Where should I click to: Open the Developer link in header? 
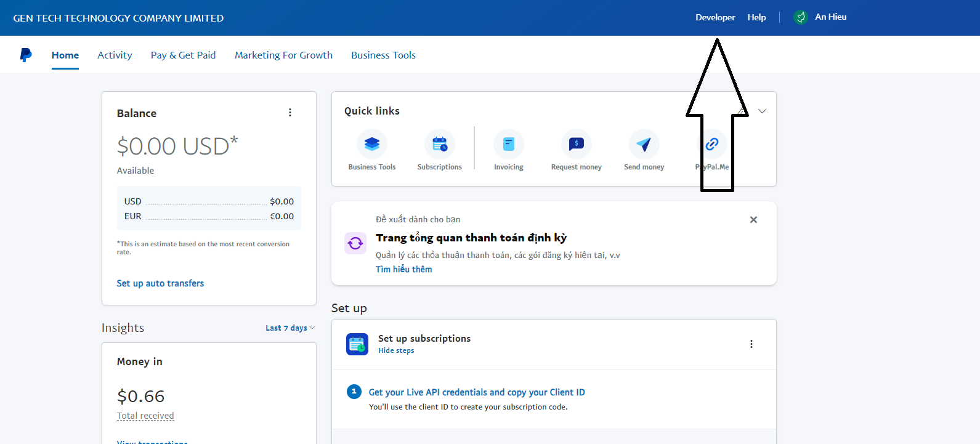pyautogui.click(x=715, y=17)
